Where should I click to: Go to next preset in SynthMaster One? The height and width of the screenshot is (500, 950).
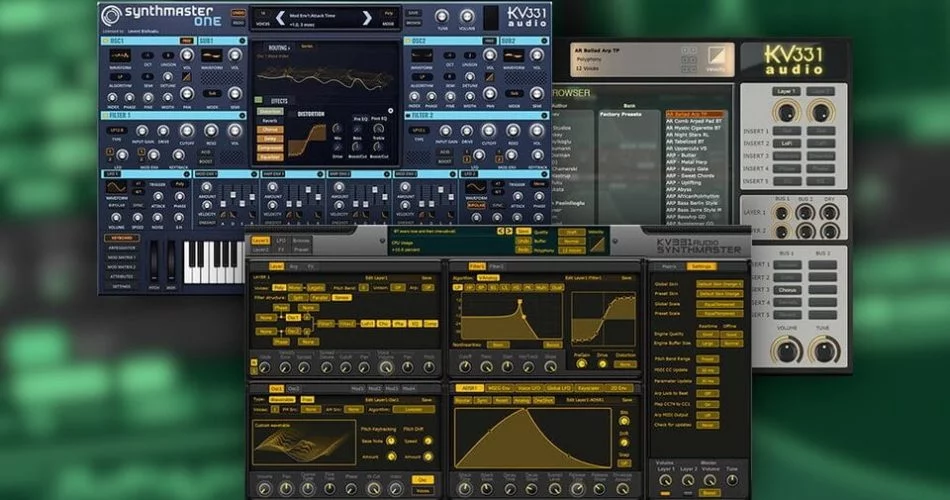pyautogui.click(x=367, y=18)
